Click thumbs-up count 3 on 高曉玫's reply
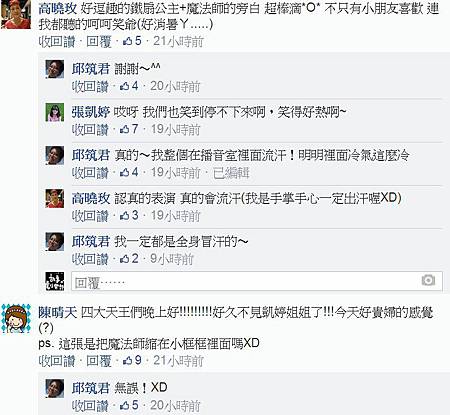 (129, 216)
